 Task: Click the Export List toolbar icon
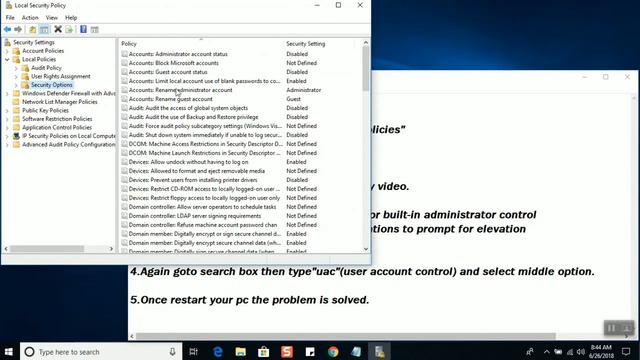click(69, 29)
